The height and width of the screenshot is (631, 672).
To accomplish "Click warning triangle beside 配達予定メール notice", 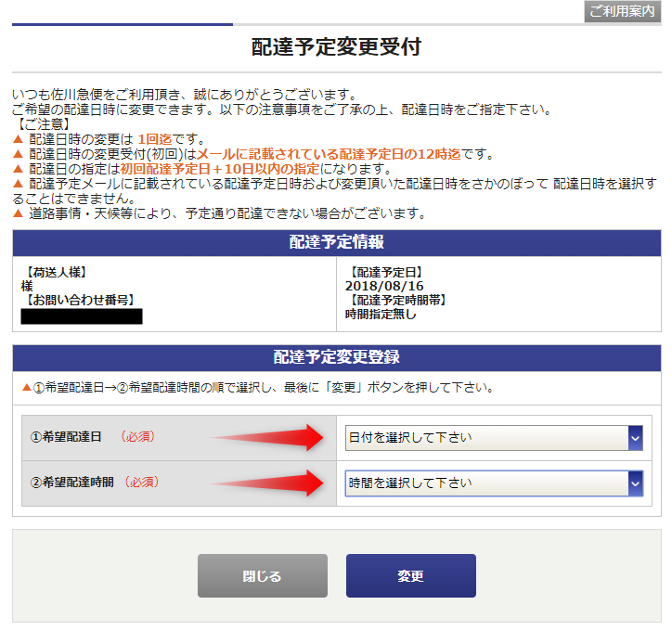I will click(x=19, y=184).
